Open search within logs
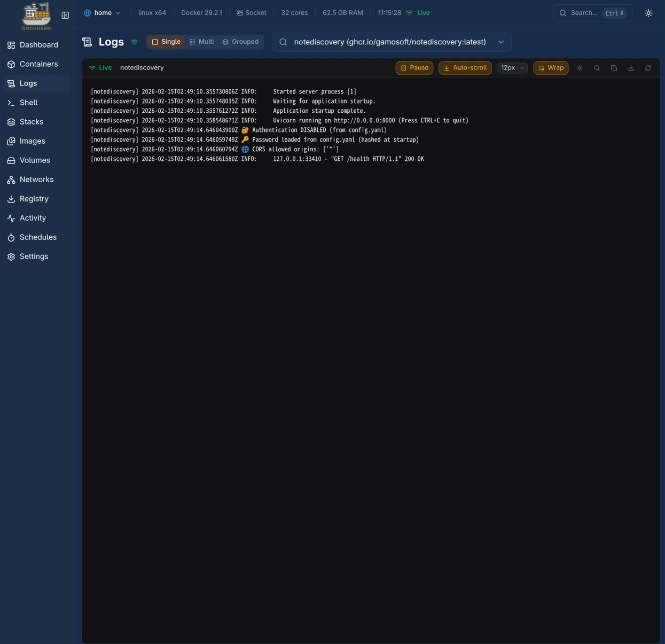The width and height of the screenshot is (665, 644). (597, 68)
